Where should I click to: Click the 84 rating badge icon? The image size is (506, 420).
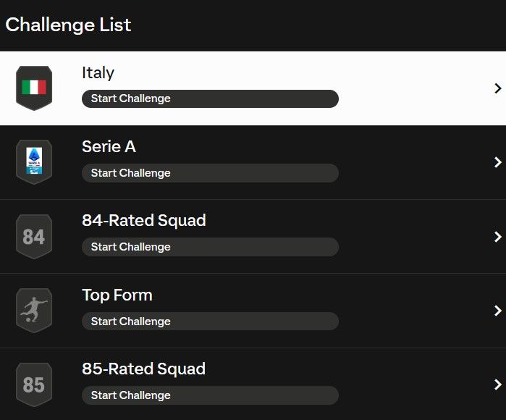(34, 236)
